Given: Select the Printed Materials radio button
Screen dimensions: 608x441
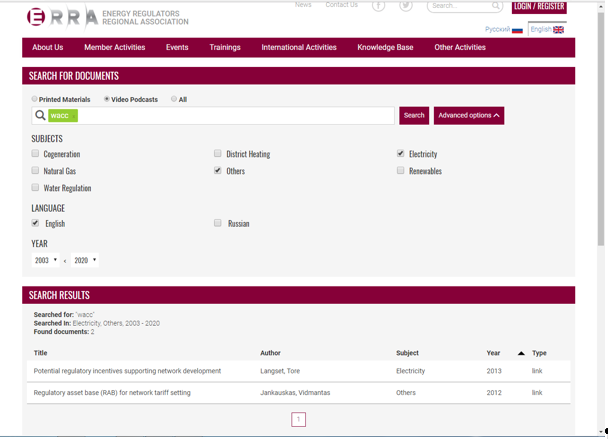Looking at the screenshot, I should point(35,99).
